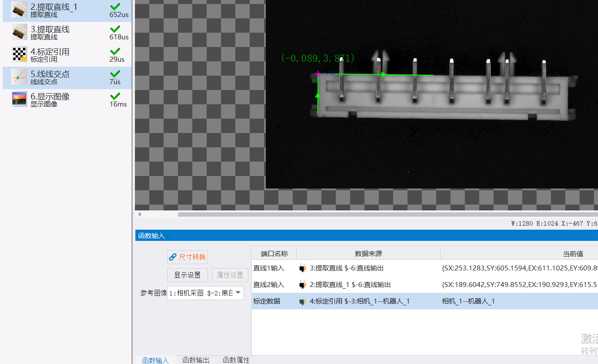Click the 5.线线交点 intersection icon
Image resolution: width=598 pixels, height=364 pixels.
20,77
